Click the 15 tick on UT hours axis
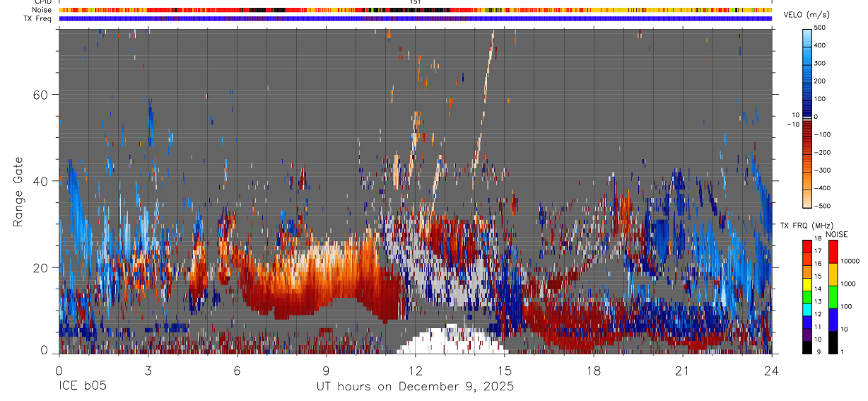The image size is (868, 401). click(x=505, y=371)
